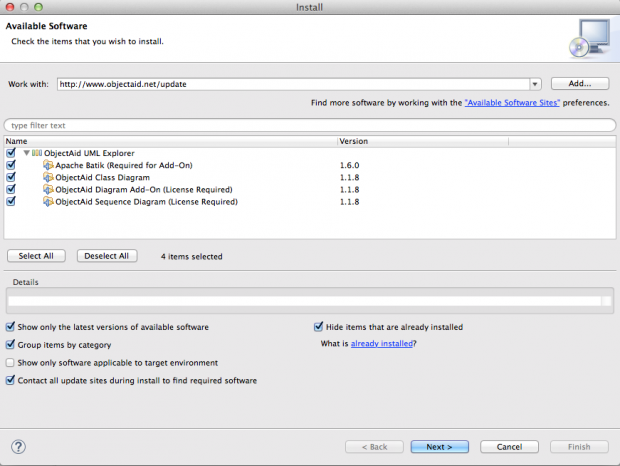Click the ObjectAid Class Diagram feature icon

click(x=48, y=176)
